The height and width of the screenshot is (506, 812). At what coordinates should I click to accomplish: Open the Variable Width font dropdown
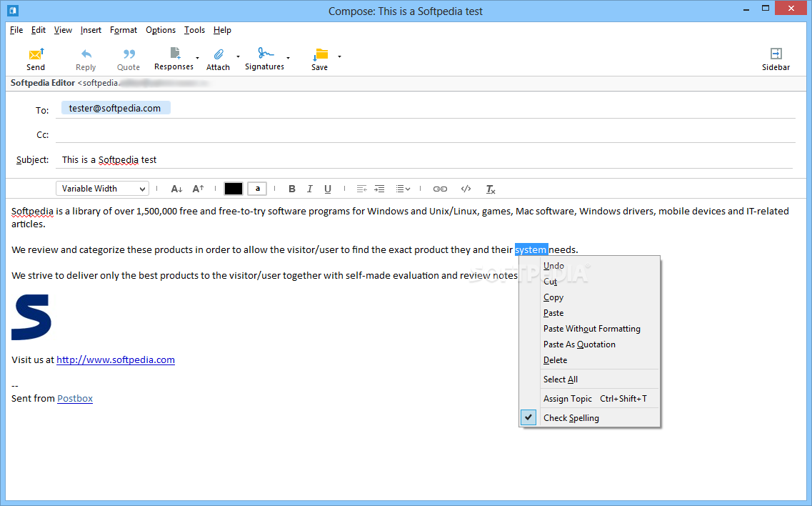tap(103, 189)
